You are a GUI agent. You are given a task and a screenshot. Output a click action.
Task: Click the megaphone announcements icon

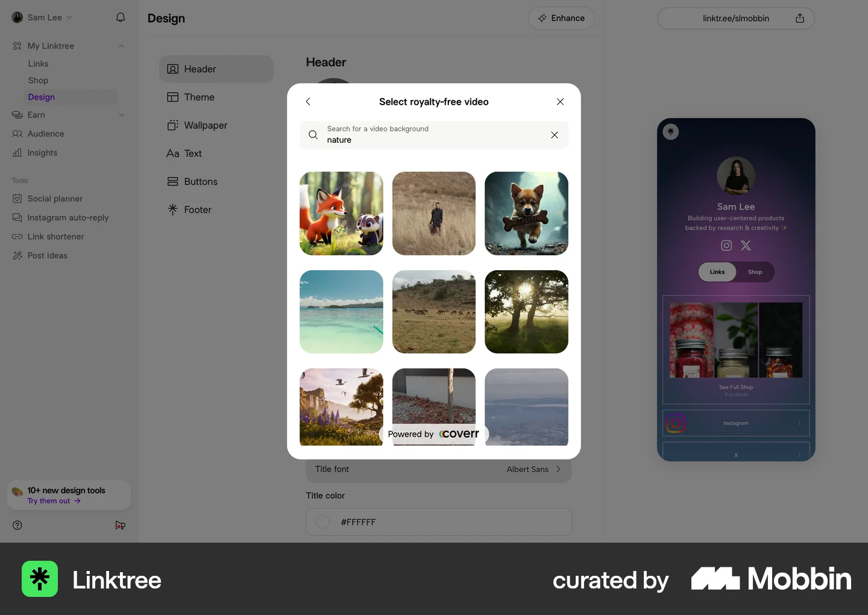click(x=121, y=525)
